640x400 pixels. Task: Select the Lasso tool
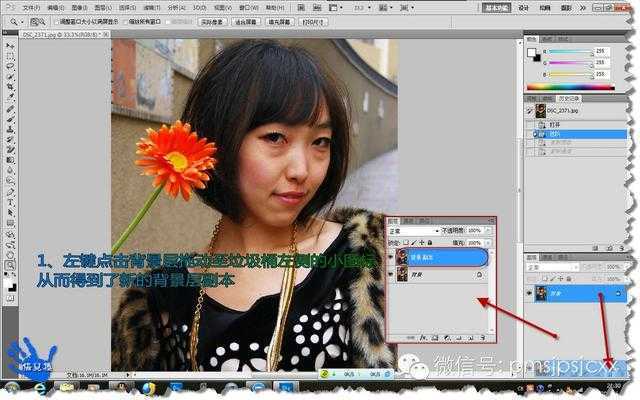(x=10, y=66)
